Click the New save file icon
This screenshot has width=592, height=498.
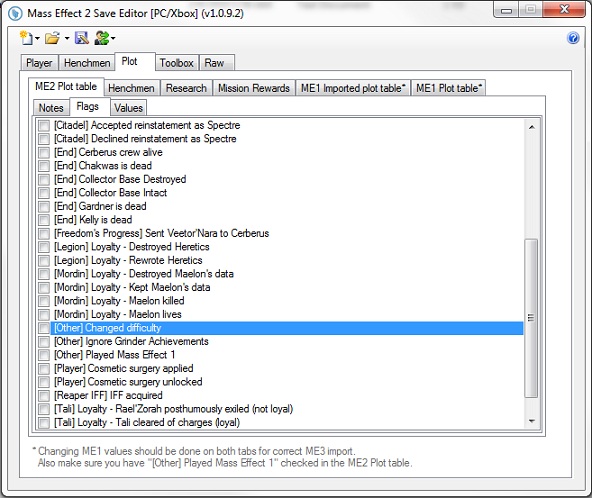point(26,38)
